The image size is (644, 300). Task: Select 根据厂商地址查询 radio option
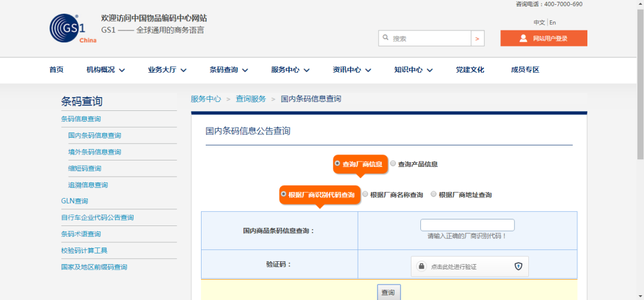point(434,194)
